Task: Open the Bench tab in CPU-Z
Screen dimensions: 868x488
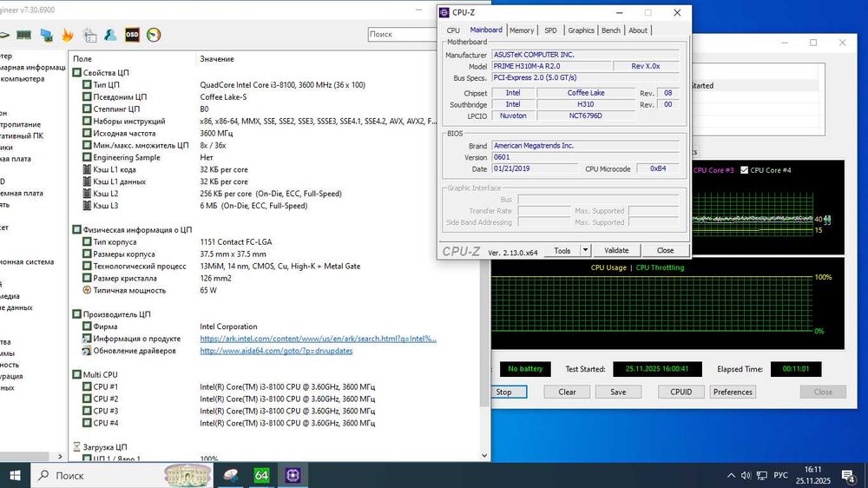Action: pos(610,30)
